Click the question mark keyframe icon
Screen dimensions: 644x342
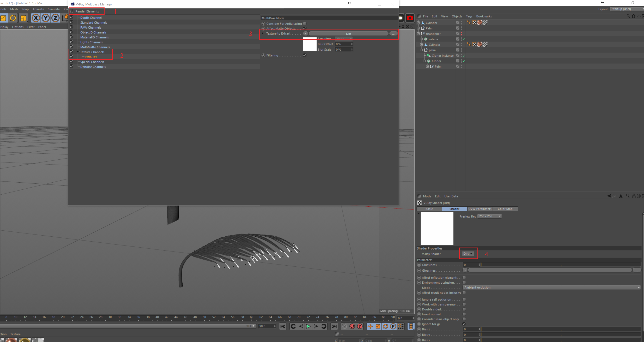coord(360,326)
